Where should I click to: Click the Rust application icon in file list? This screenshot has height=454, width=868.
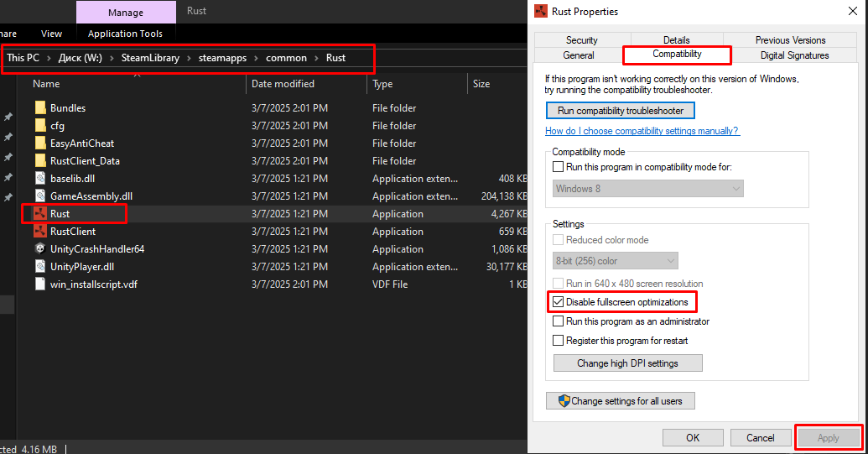click(x=40, y=214)
